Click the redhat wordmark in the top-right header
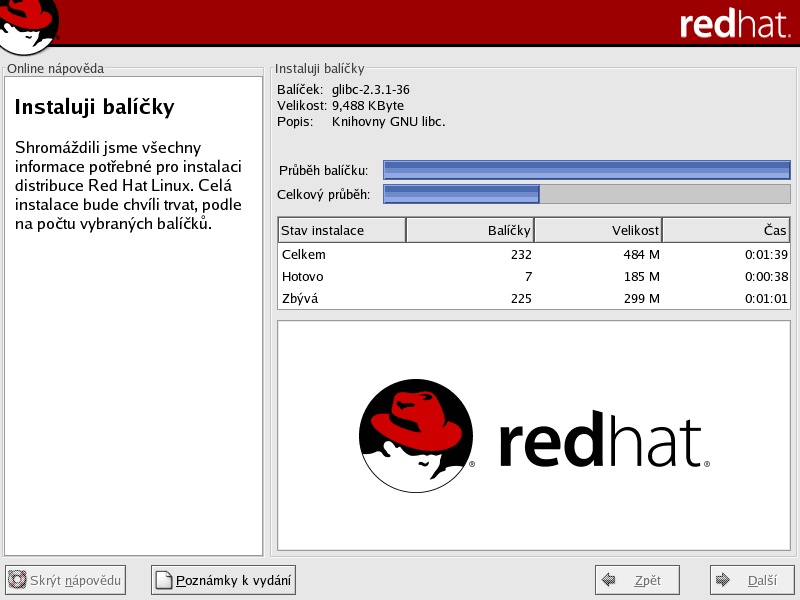 (734, 25)
